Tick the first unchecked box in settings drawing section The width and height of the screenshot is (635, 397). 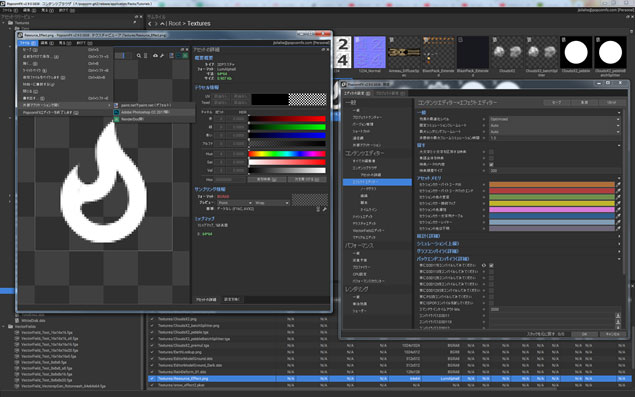(x=491, y=152)
